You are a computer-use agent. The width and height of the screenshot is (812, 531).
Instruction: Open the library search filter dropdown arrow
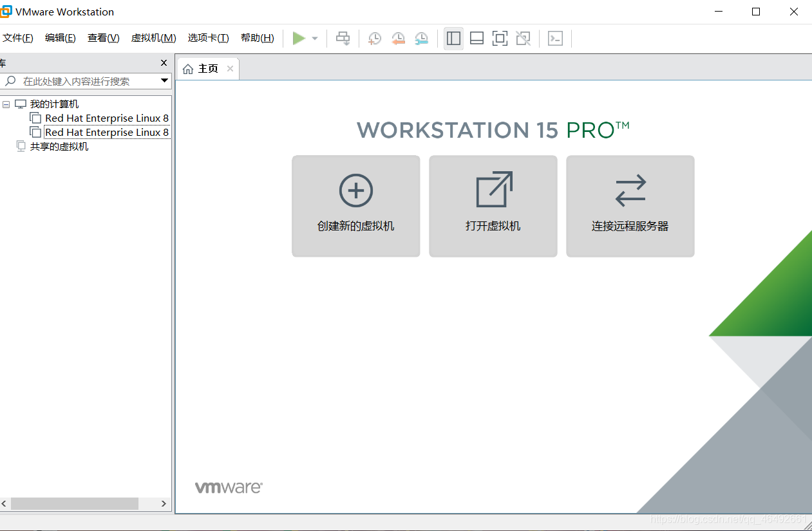pos(164,81)
